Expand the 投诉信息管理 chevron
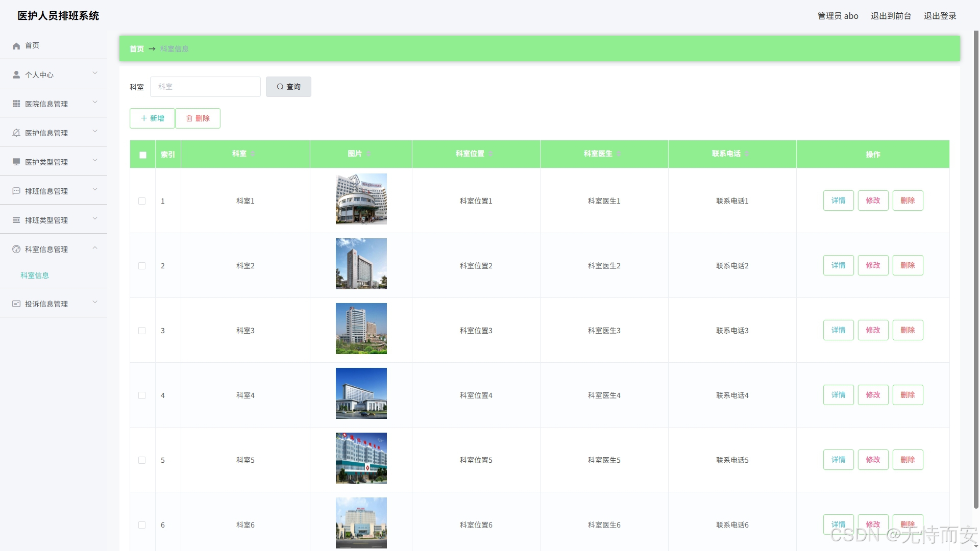 pyautogui.click(x=95, y=303)
